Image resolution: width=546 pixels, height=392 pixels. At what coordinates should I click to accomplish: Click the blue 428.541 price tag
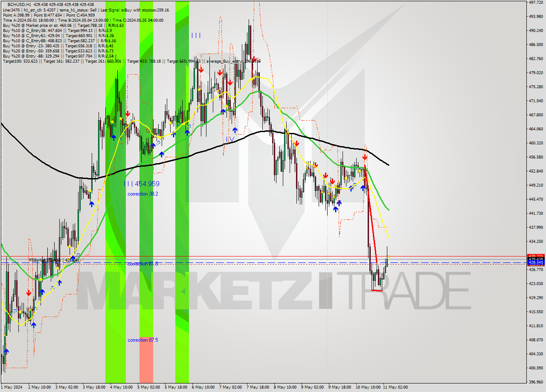click(535, 262)
